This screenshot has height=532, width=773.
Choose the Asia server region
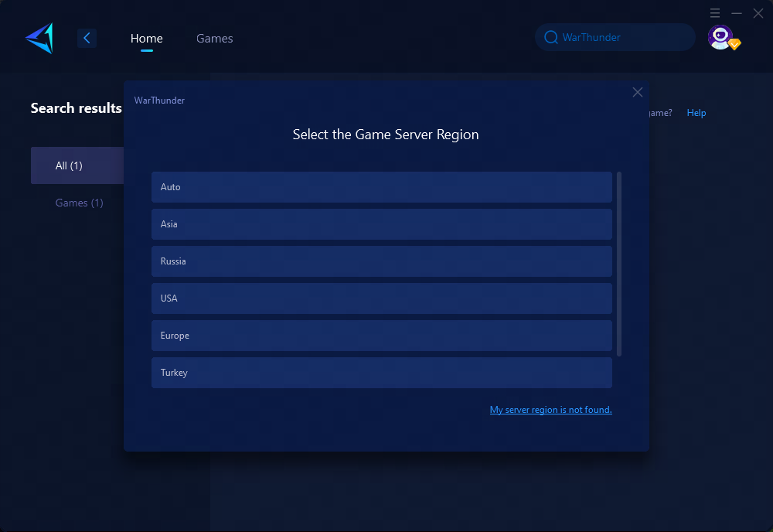pos(381,224)
